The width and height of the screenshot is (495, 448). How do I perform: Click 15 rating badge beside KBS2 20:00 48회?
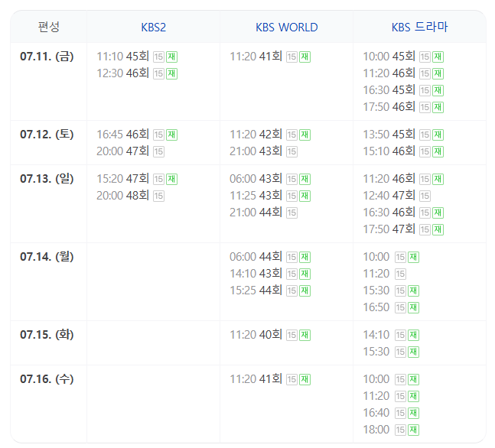tap(158, 196)
